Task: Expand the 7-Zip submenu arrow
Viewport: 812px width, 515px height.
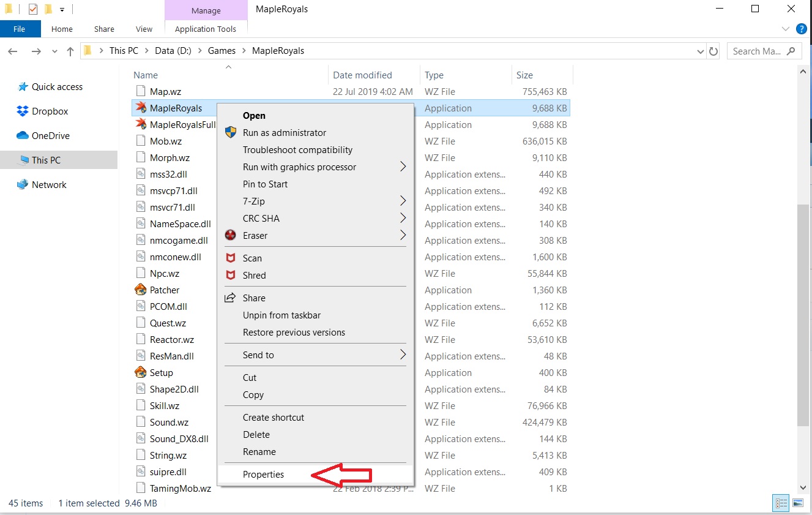Action: click(x=403, y=201)
